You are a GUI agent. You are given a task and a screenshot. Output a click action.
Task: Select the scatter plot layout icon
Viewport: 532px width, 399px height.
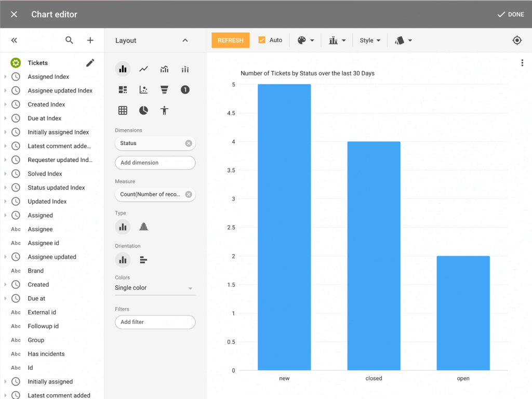pyautogui.click(x=143, y=90)
